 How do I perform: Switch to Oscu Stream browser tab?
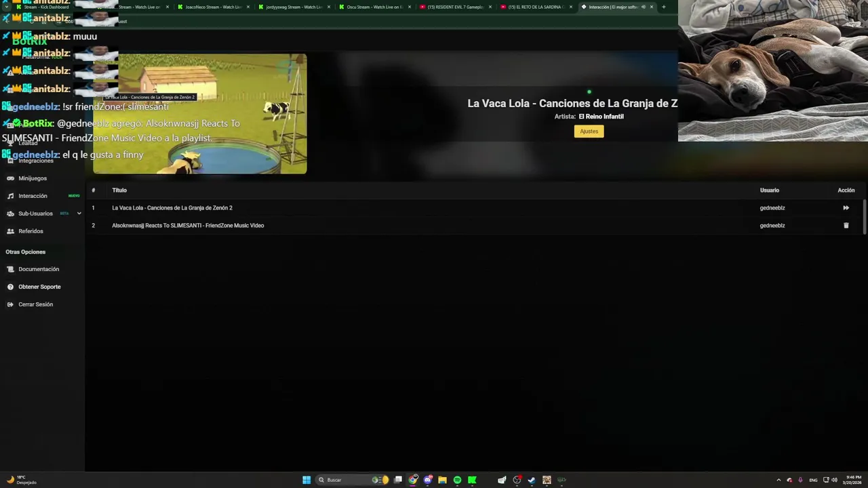click(375, 7)
